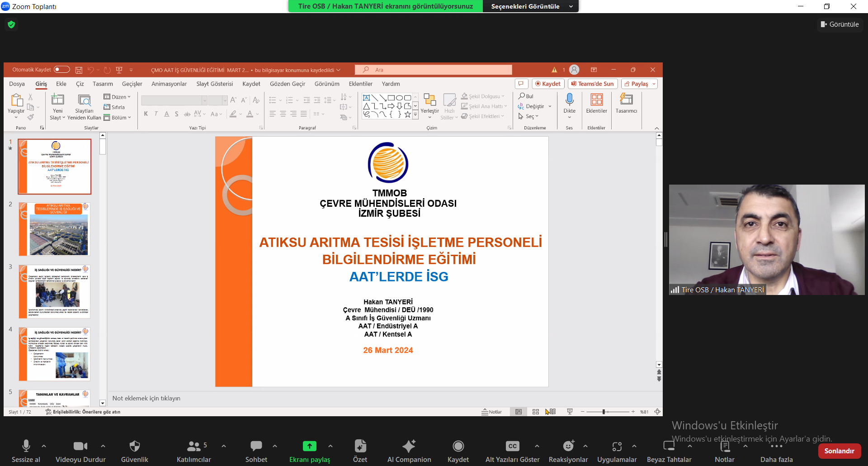This screenshot has width=868, height=466.
Task: Toggle the Kaydet recording button in Zoom toolbar
Action: click(x=458, y=446)
